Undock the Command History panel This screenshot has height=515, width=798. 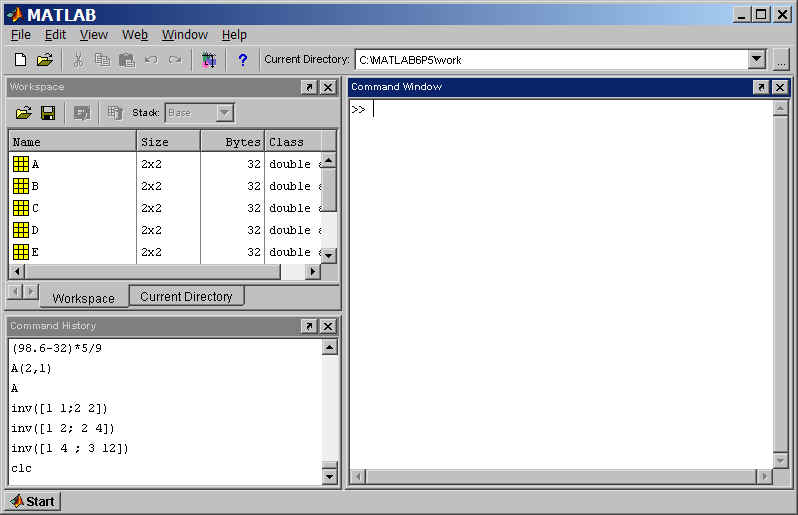(x=308, y=326)
